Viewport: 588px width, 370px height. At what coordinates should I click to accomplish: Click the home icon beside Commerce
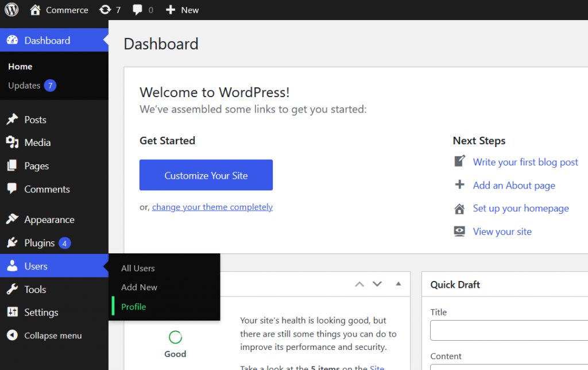coord(35,10)
